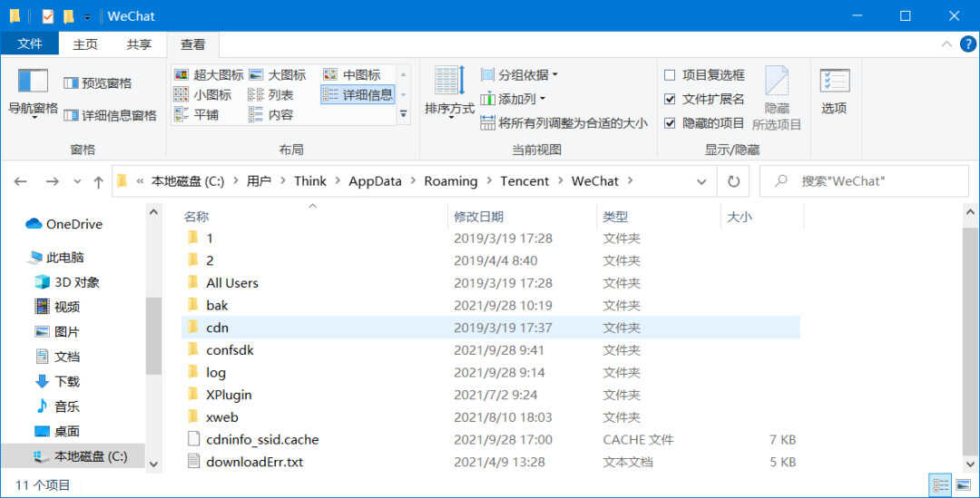Switch to details view via status bar icon
This screenshot has width=980, height=498.
click(x=940, y=485)
